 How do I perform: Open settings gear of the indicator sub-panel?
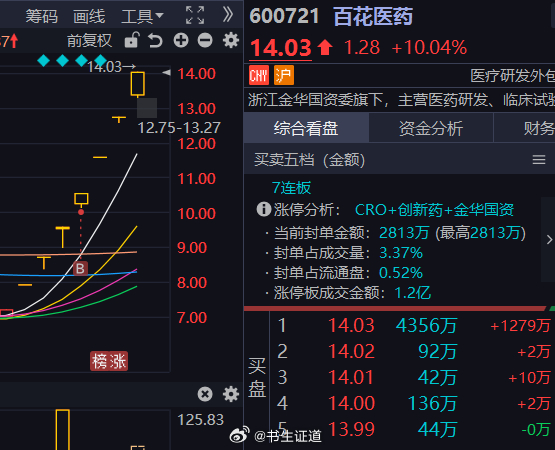231,394
